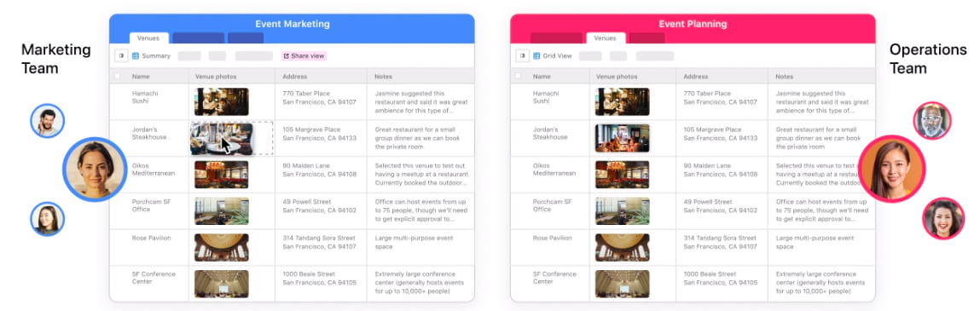Image resolution: width=980 pixels, height=311 pixels.
Task: Select the Venues tab in Event Planning
Action: point(605,38)
